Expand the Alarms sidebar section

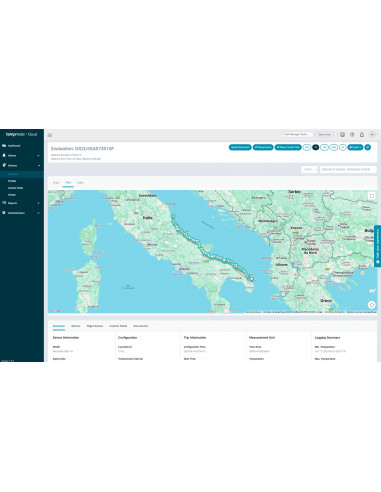coord(22,155)
